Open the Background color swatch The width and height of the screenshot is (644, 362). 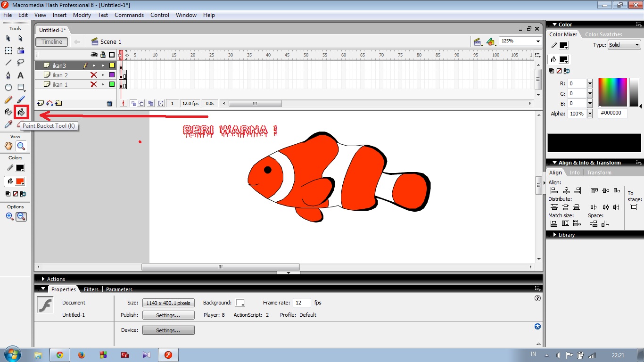click(240, 303)
